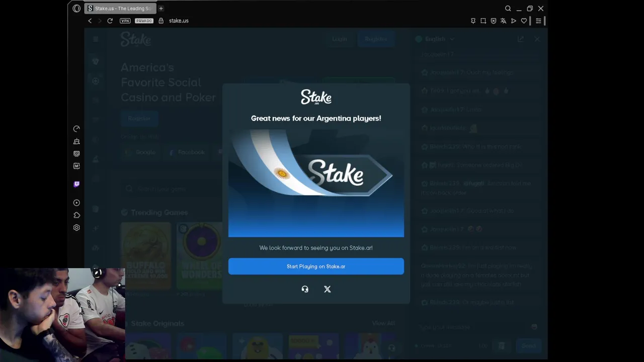The height and width of the screenshot is (362, 644).
Task: Bookmark page with the heart icon
Action: [x=524, y=21]
